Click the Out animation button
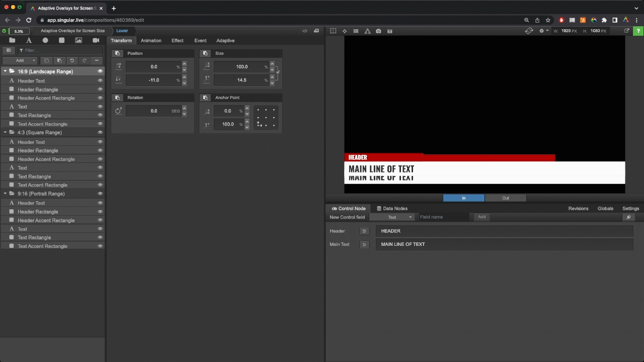 (505, 198)
